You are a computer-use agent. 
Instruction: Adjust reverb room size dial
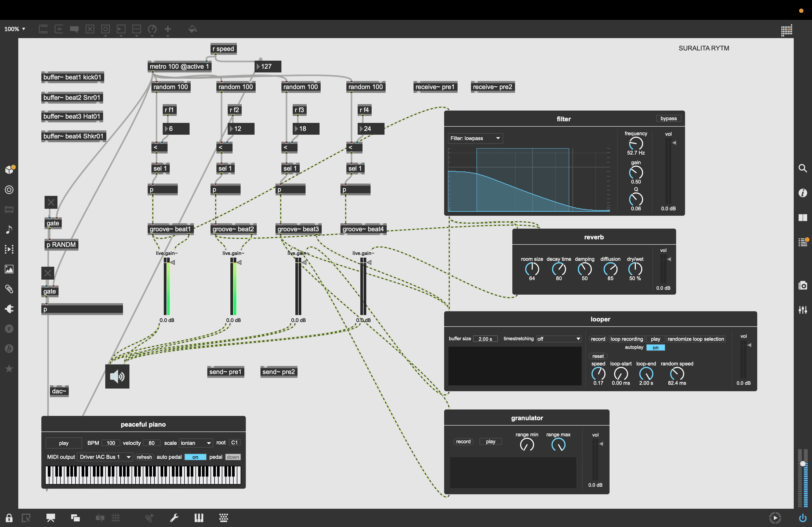pos(532,269)
